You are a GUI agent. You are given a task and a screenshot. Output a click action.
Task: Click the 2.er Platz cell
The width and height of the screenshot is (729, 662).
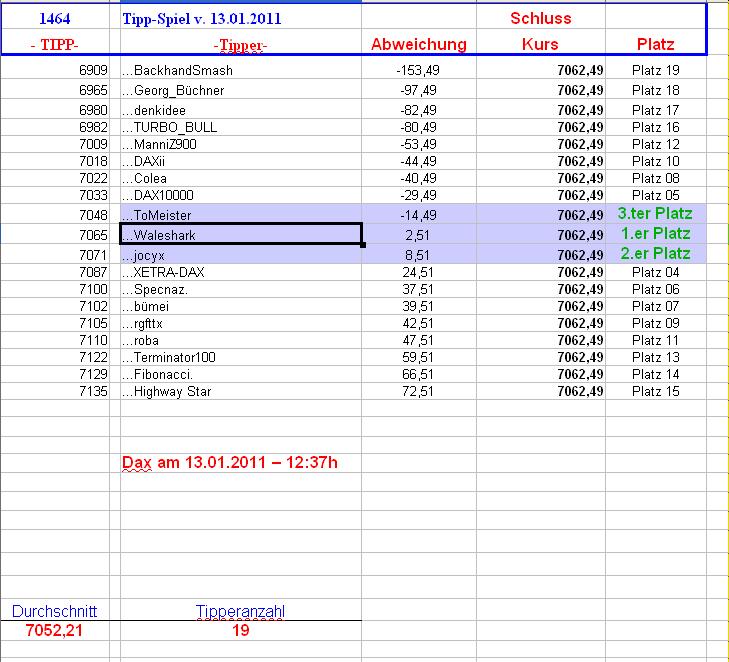(656, 253)
